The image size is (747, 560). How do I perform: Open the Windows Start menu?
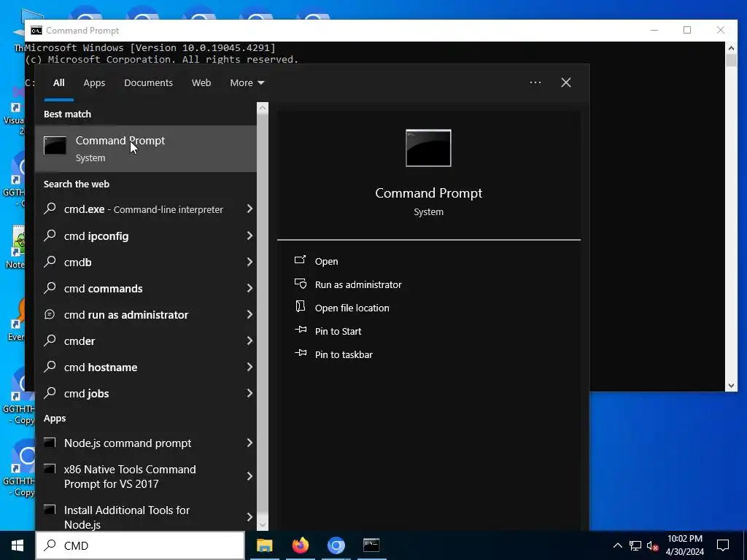[x=18, y=545]
